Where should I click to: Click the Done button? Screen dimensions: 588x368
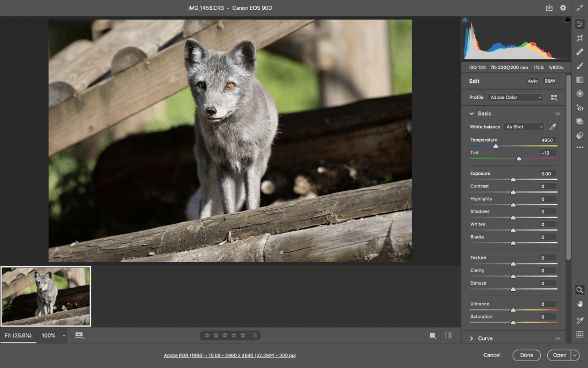click(527, 355)
